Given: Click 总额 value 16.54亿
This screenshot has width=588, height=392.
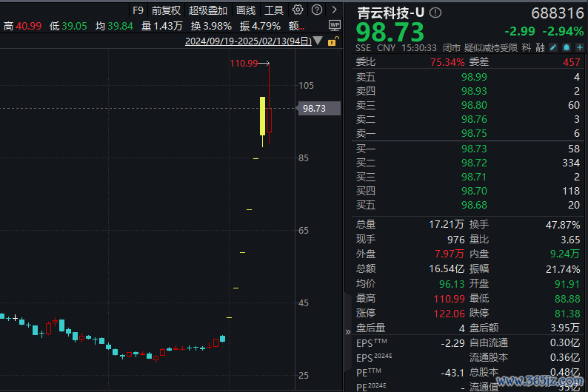Looking at the screenshot, I should [447, 268].
